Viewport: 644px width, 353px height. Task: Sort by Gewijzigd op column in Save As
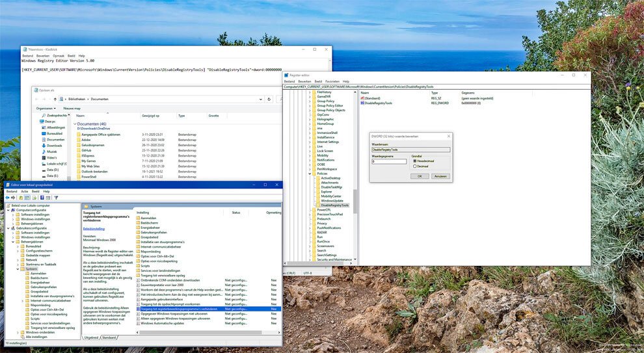click(150, 116)
